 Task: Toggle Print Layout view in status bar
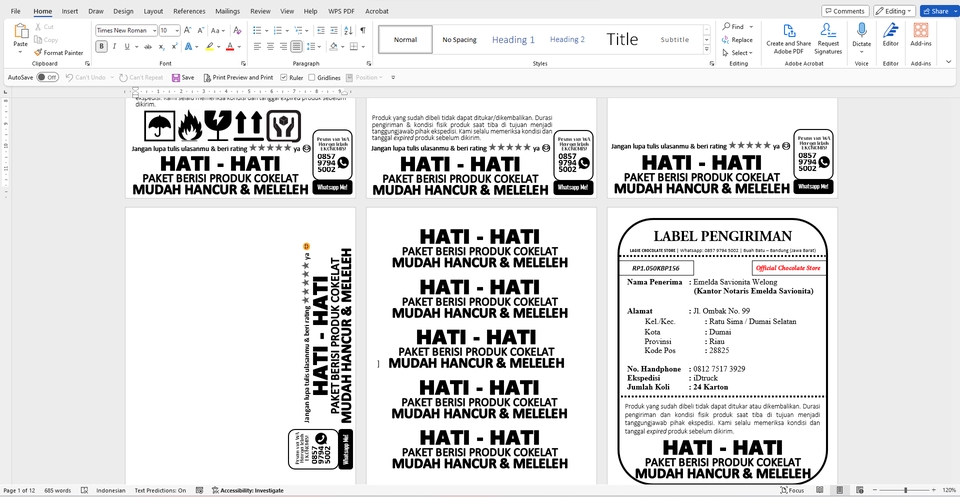[840, 490]
